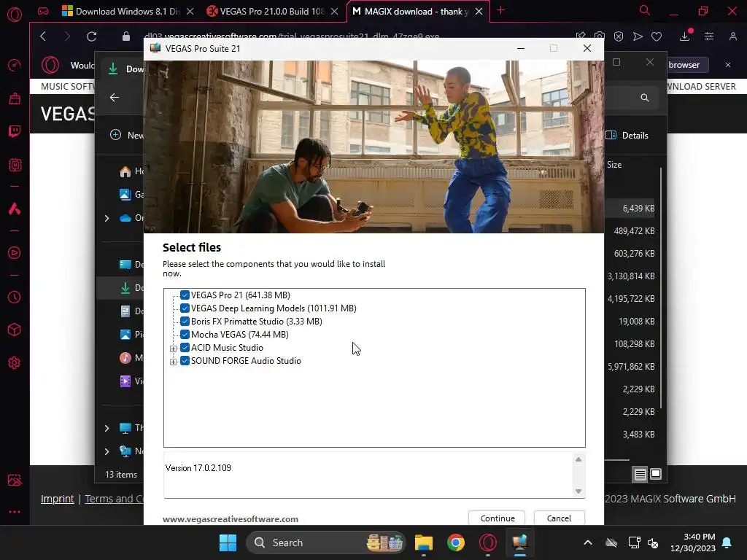Screen dimensions: 747x560
Task: Click the Details pane button in File Explorer
Action: (x=627, y=135)
